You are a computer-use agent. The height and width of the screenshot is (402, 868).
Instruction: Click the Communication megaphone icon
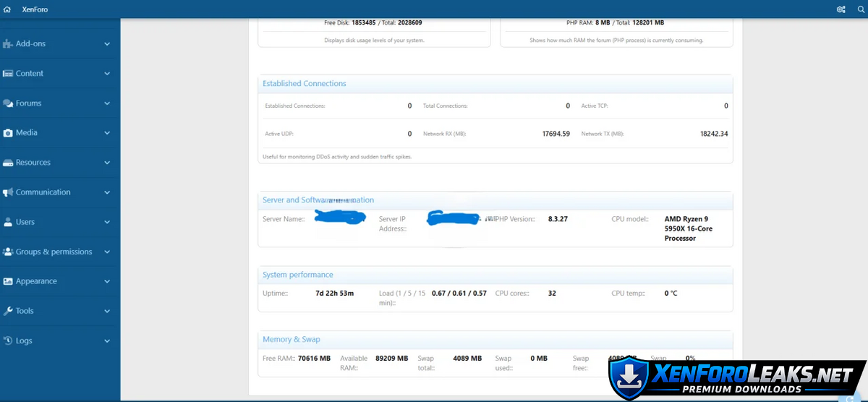[8, 192]
